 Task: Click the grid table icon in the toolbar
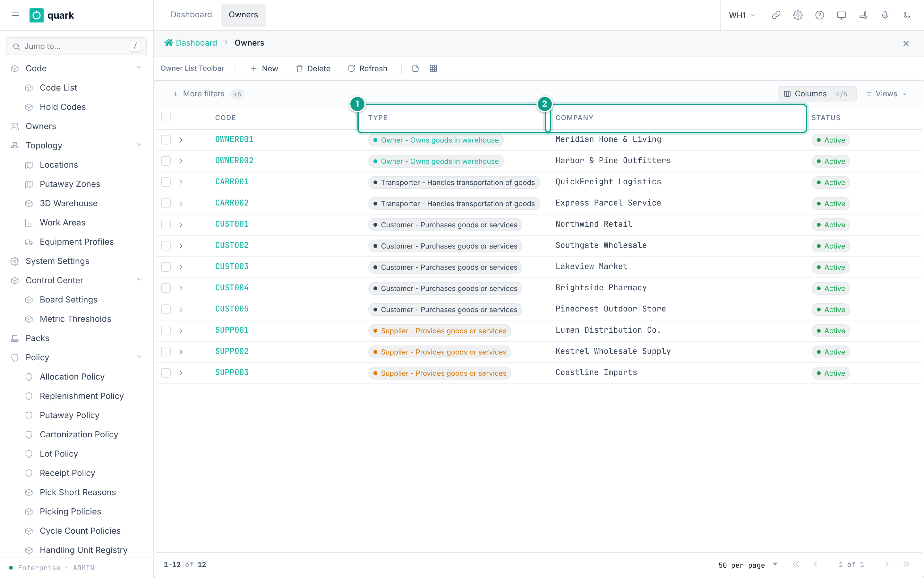pos(433,68)
